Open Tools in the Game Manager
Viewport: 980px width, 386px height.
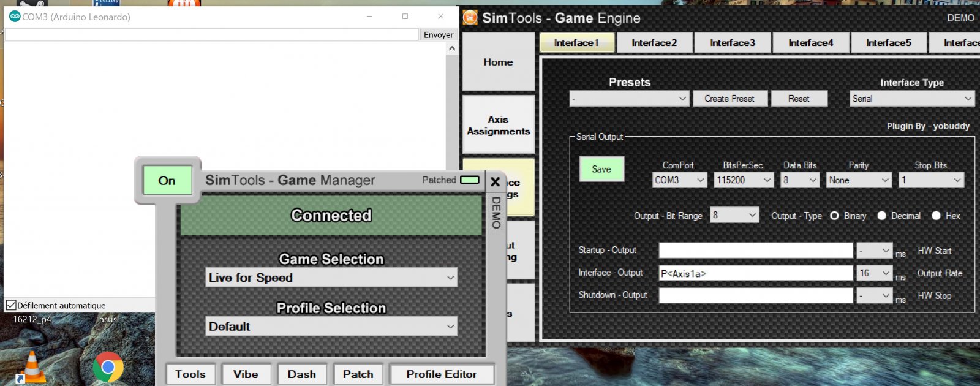coord(190,374)
